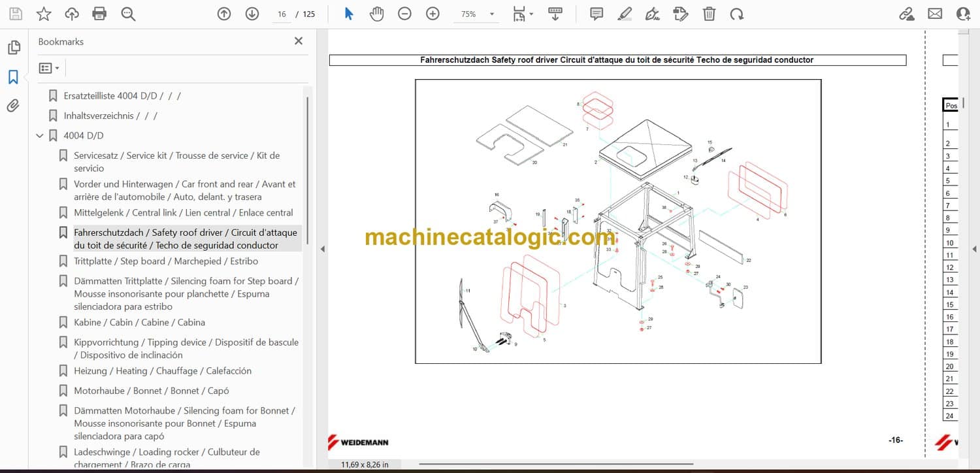Go to the previous page
The image size is (980, 473).
point(224,14)
